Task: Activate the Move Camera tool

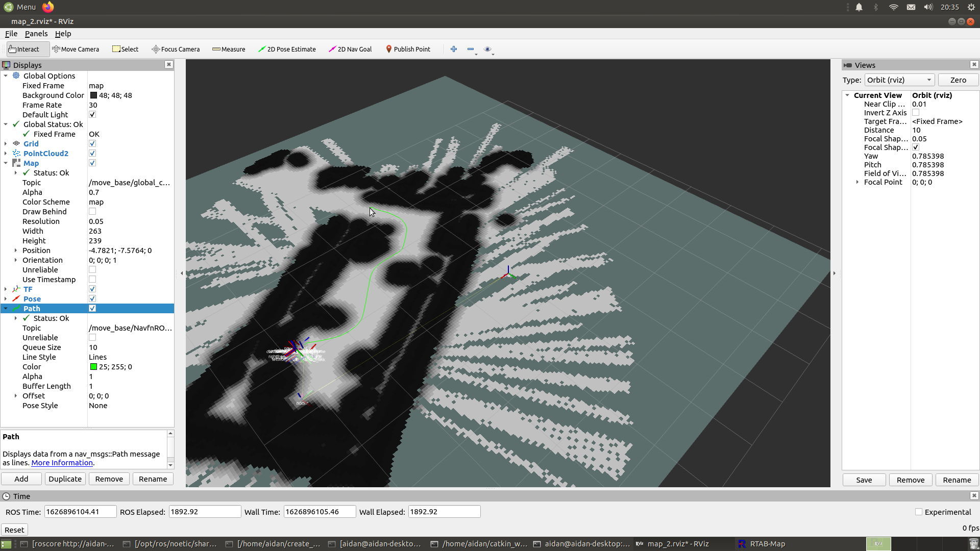Action: pos(76,49)
